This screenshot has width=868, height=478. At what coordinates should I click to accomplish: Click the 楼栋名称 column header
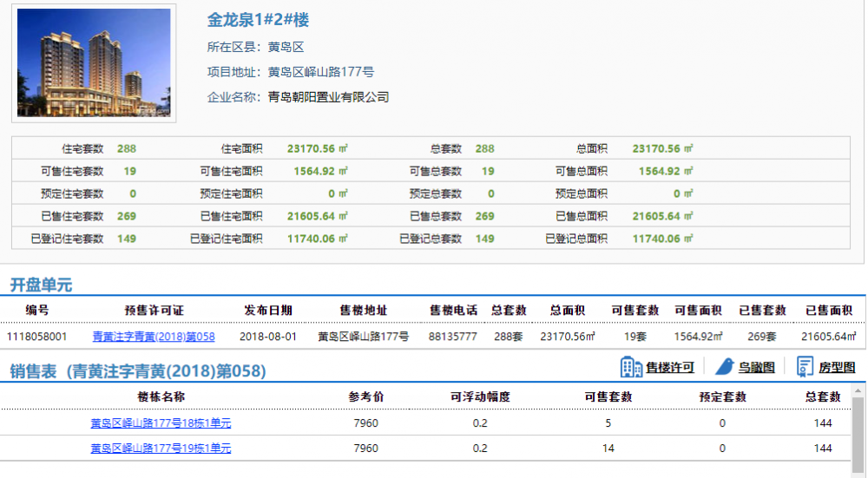161,396
